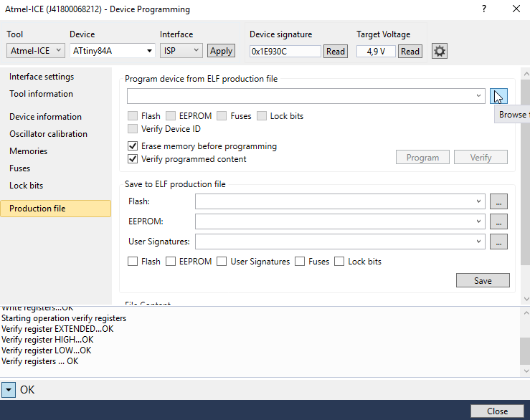The image size is (530, 420).
Task: Check the Verify Device ID checkbox
Action: click(x=133, y=129)
